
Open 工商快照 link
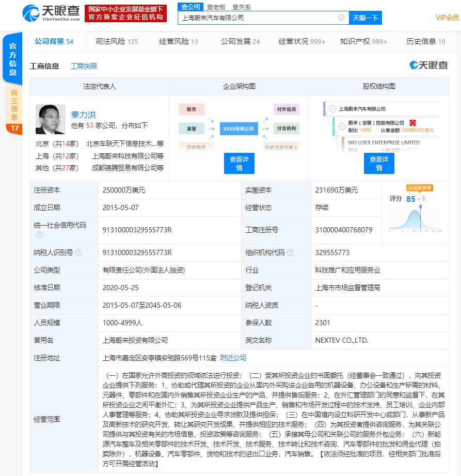pyautogui.click(x=84, y=66)
